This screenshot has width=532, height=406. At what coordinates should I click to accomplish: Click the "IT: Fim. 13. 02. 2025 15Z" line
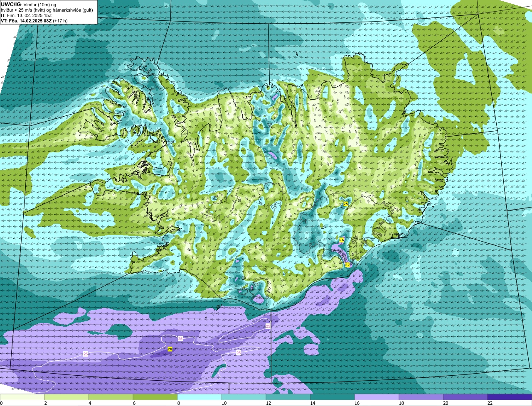tap(26, 15)
